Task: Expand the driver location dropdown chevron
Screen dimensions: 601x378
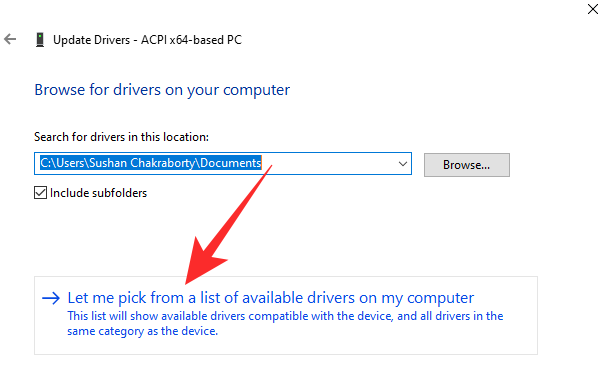Action: pyautogui.click(x=402, y=164)
